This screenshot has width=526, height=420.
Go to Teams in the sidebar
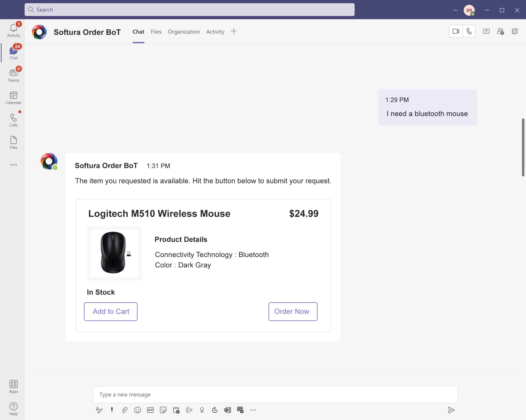point(13,75)
